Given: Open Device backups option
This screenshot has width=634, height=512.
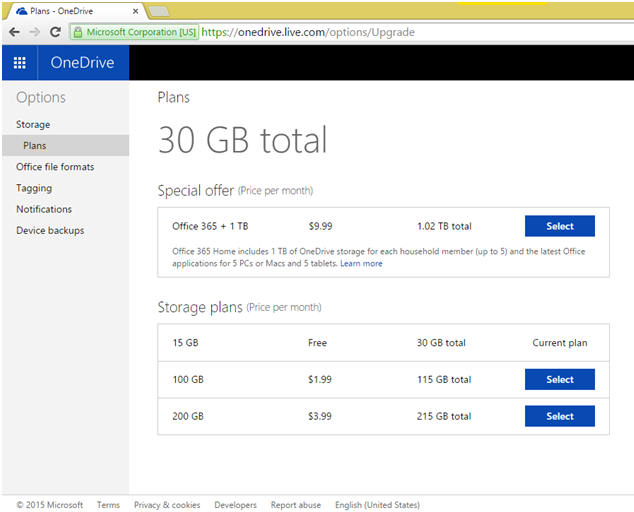Looking at the screenshot, I should (50, 230).
